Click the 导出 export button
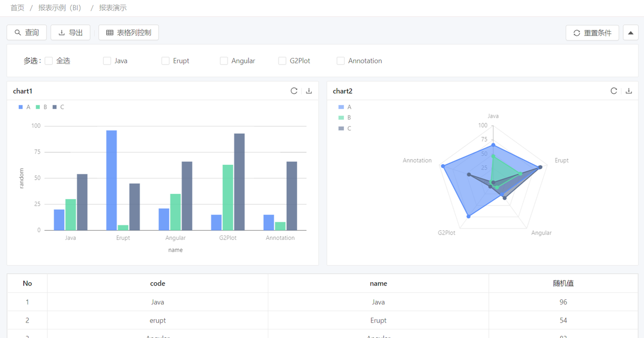This screenshot has height=338, width=644. tap(70, 33)
